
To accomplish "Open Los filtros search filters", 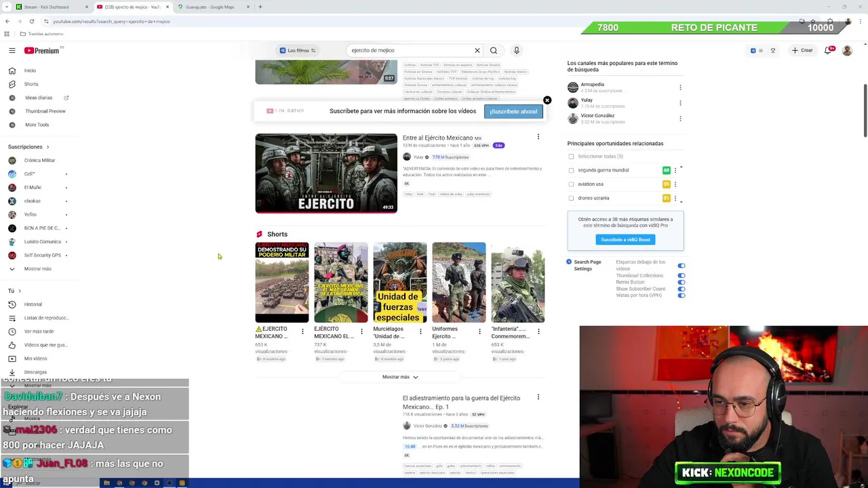I will click(298, 51).
